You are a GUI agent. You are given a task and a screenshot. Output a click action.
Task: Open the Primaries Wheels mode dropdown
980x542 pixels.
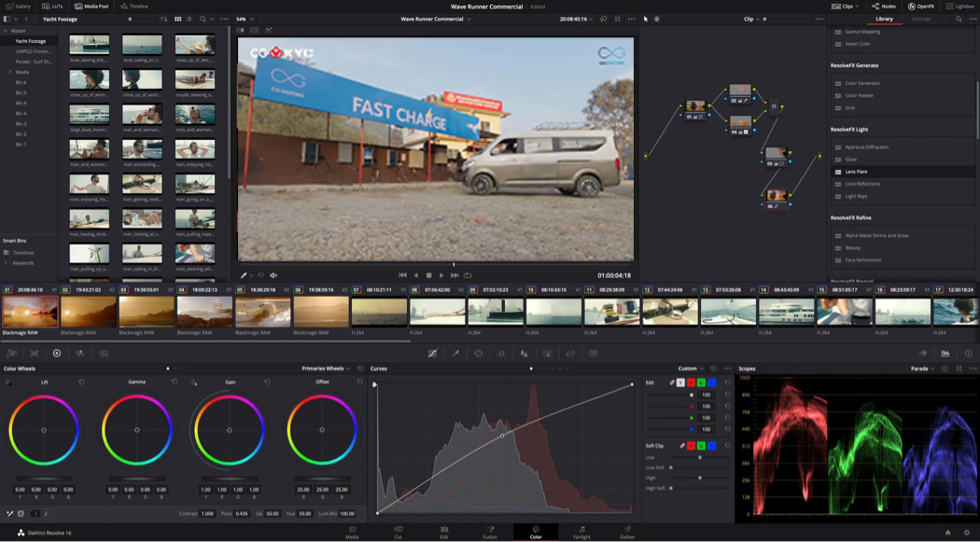[326, 368]
